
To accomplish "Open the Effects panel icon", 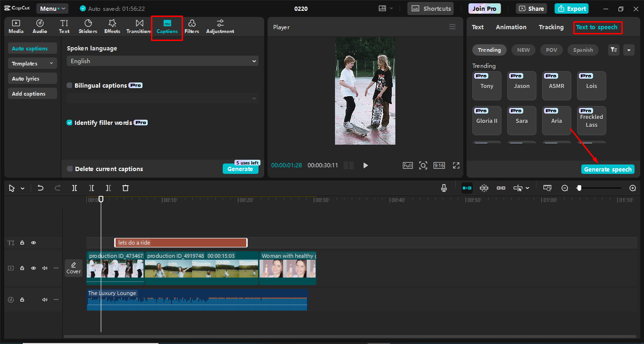I will coord(112,26).
